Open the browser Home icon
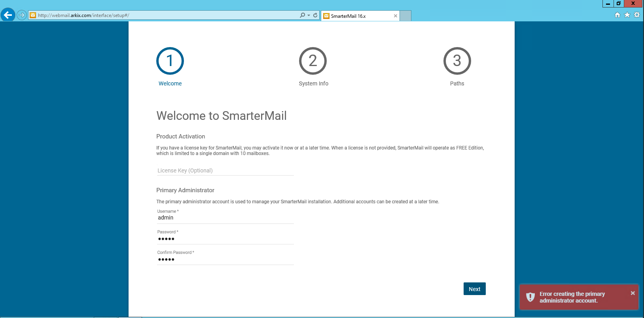The height and width of the screenshot is (318, 644). (617, 15)
